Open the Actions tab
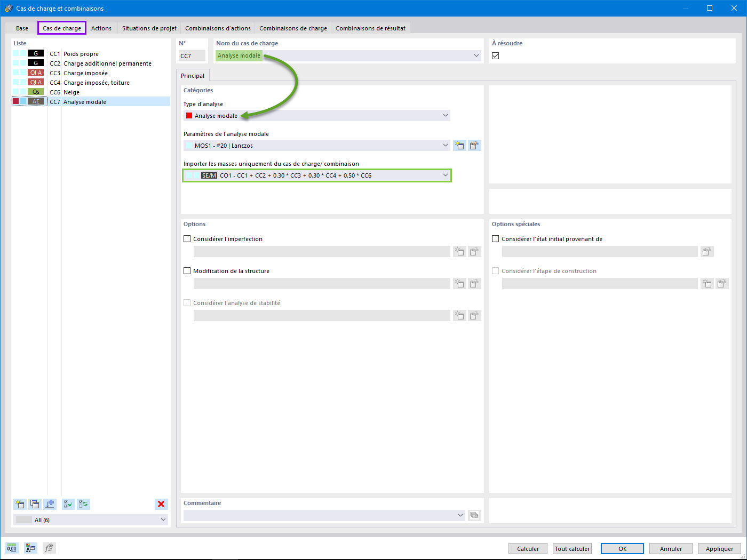 (x=101, y=28)
